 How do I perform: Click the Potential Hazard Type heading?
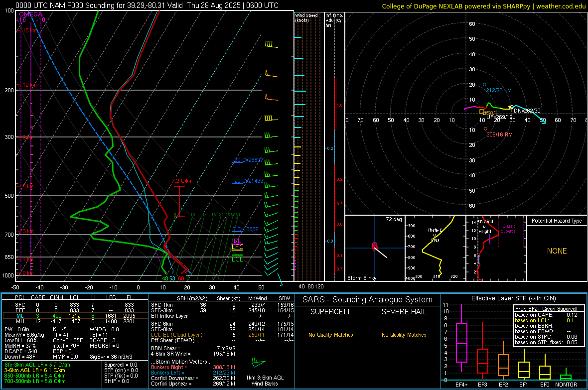coord(557,221)
